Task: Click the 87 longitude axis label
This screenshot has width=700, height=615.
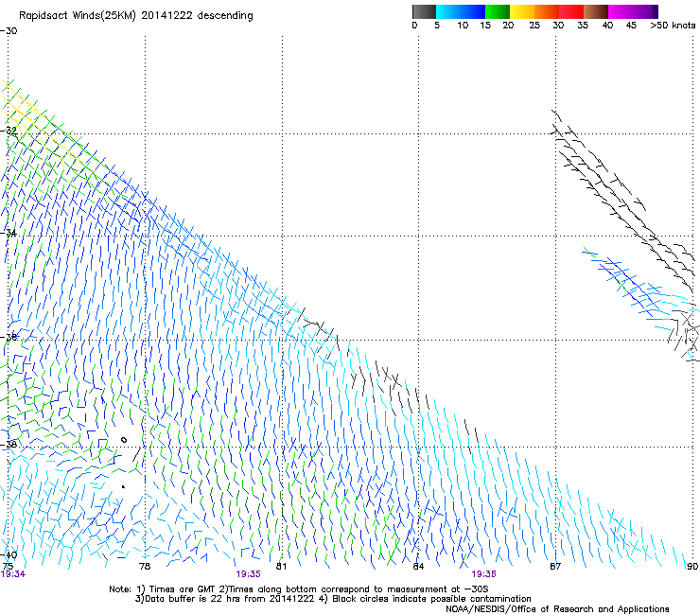Action: coord(555,567)
